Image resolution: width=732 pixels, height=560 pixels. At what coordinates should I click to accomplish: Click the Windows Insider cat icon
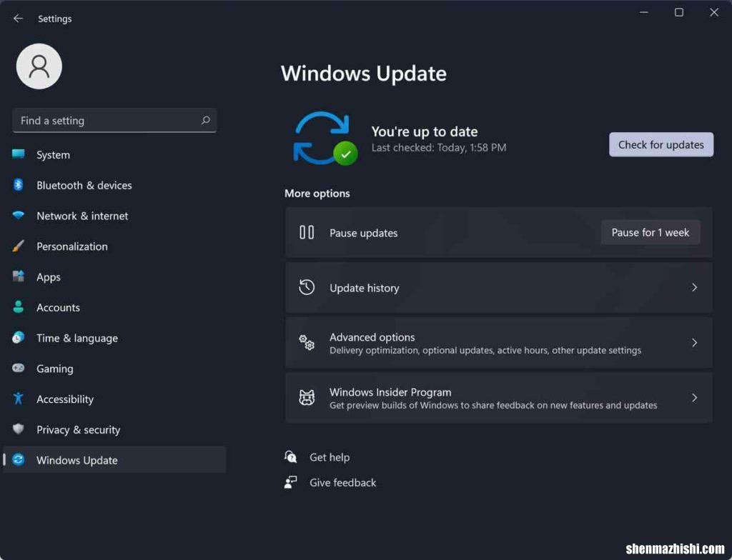click(x=307, y=398)
